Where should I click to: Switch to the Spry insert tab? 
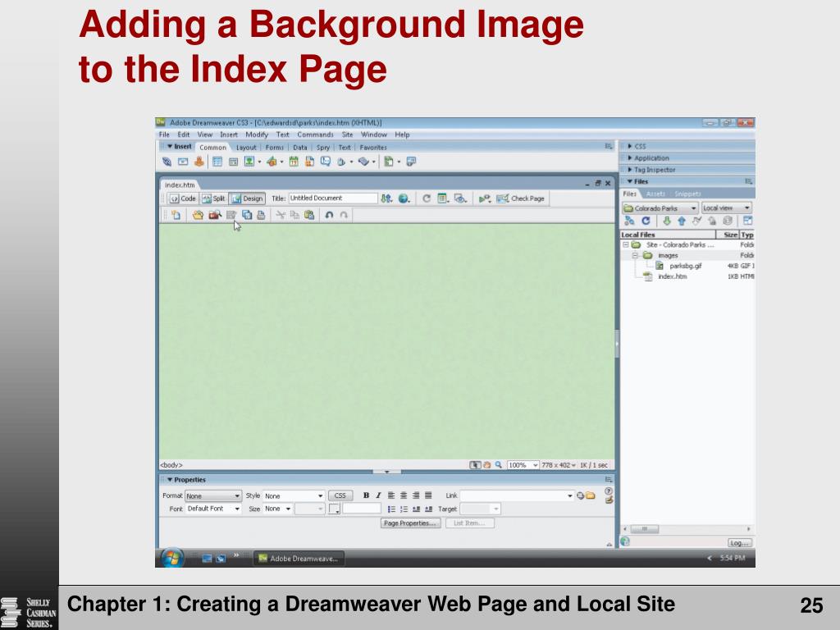pos(322,148)
